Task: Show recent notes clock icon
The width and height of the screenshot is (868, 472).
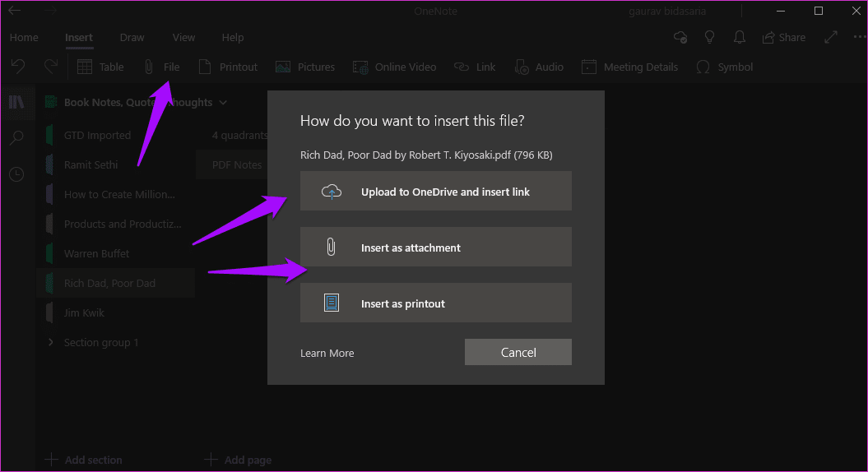Action: [16, 174]
